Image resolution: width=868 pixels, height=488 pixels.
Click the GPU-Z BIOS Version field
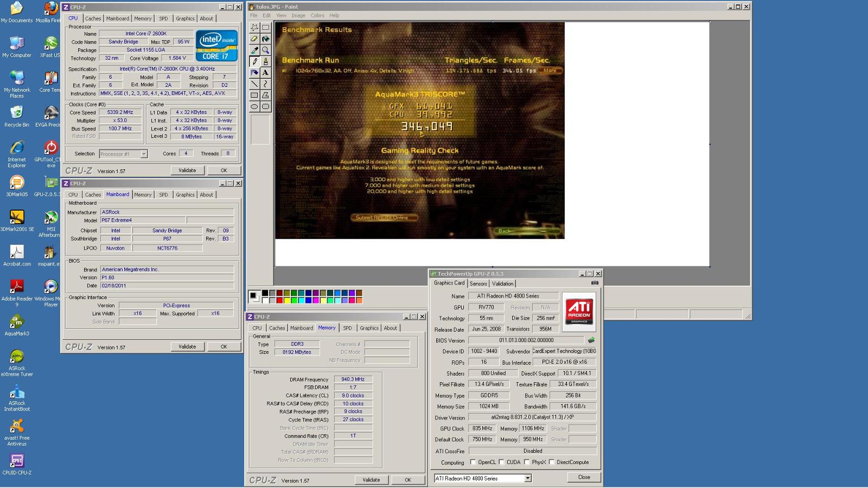point(526,340)
